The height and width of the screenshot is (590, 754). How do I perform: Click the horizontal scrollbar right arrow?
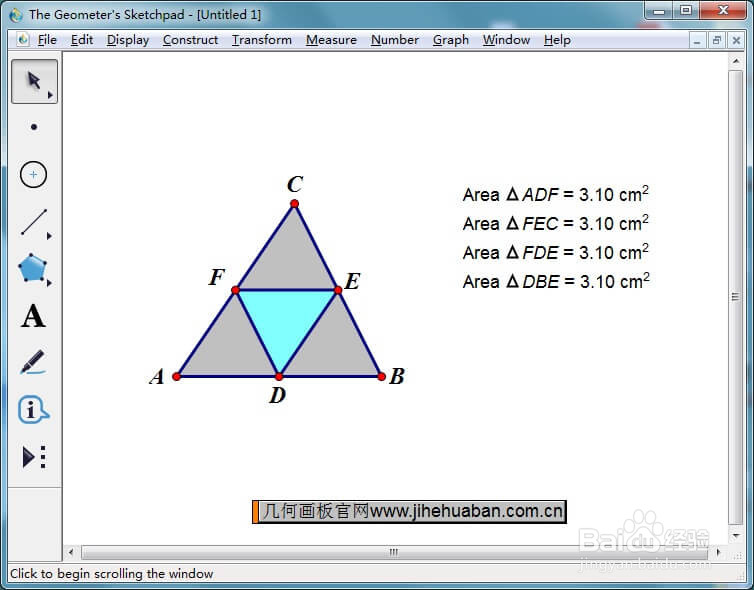click(718, 552)
